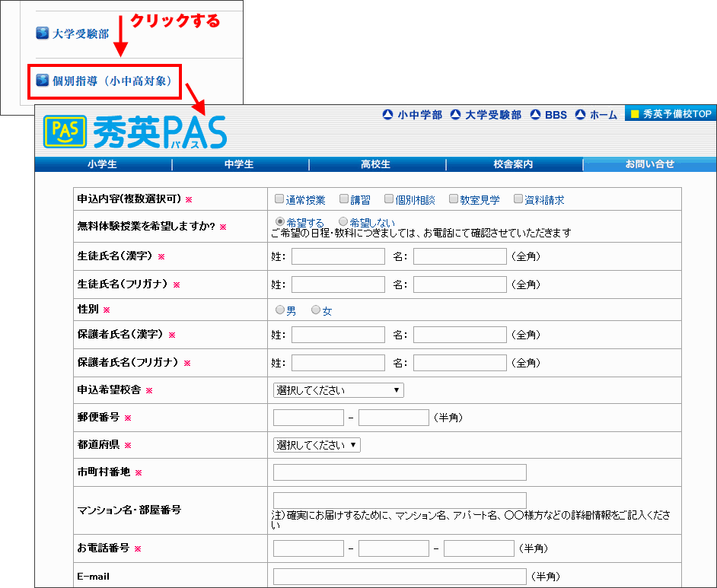Enable the 資料請求 checkbox
This screenshot has width=717, height=588.
click(x=519, y=199)
